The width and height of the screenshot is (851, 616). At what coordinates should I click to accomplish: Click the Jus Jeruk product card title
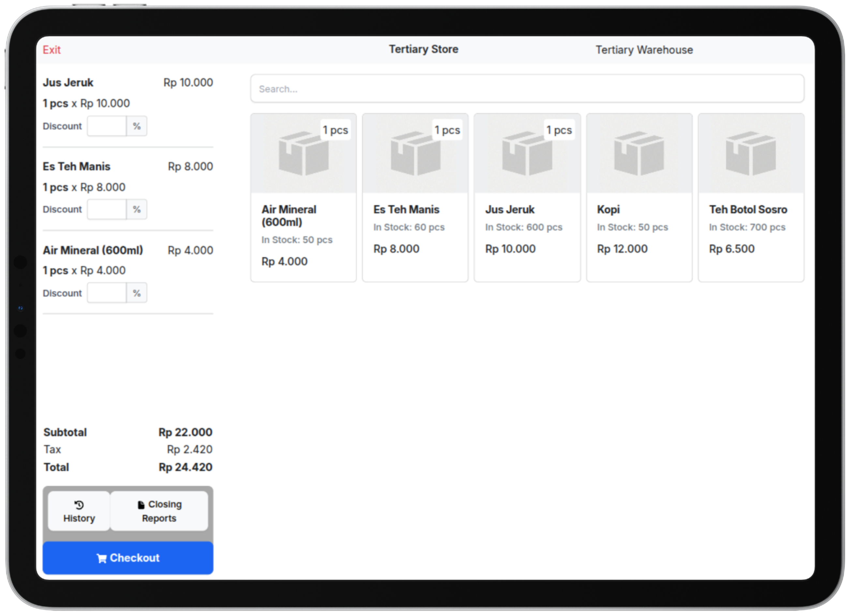(510, 209)
